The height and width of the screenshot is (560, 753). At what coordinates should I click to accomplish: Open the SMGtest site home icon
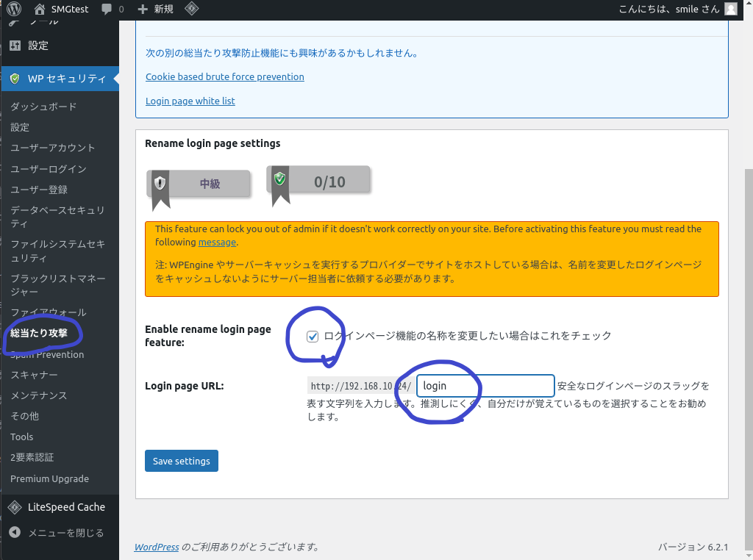point(40,9)
